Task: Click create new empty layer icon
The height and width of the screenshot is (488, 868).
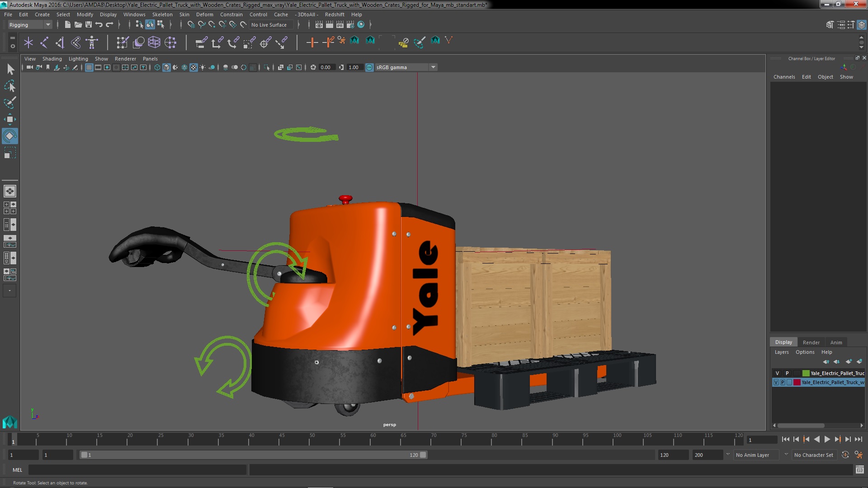Action: coord(849,361)
